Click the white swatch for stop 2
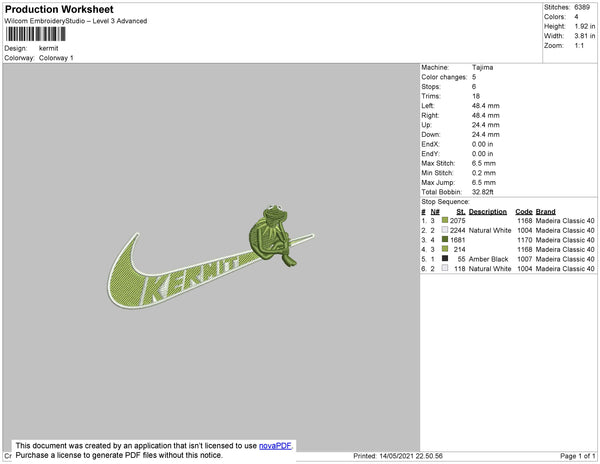The width and height of the screenshot is (600, 464). [445, 230]
